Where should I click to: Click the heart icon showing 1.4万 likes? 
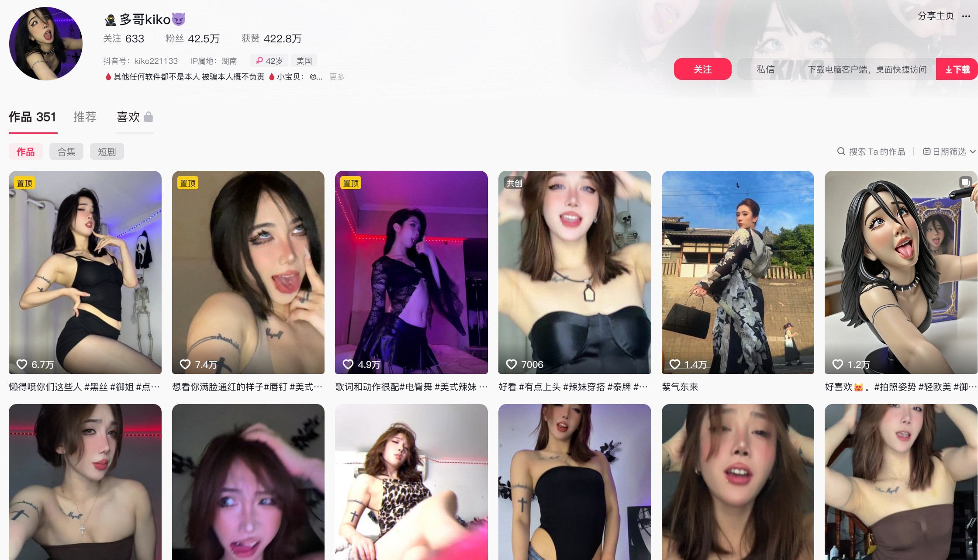point(674,364)
